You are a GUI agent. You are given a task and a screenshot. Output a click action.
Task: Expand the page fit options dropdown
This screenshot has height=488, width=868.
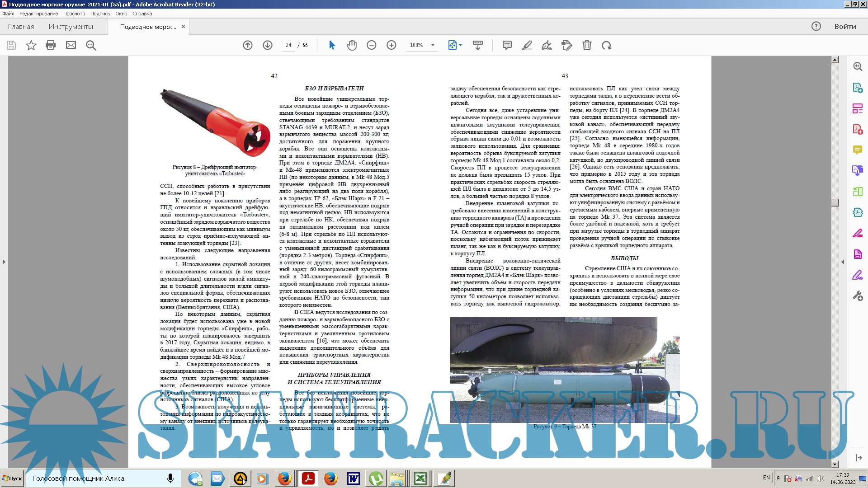coord(461,45)
